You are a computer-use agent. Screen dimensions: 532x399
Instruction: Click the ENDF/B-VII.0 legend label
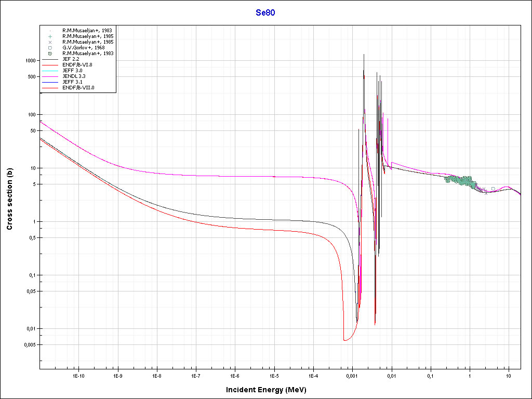[x=78, y=88]
